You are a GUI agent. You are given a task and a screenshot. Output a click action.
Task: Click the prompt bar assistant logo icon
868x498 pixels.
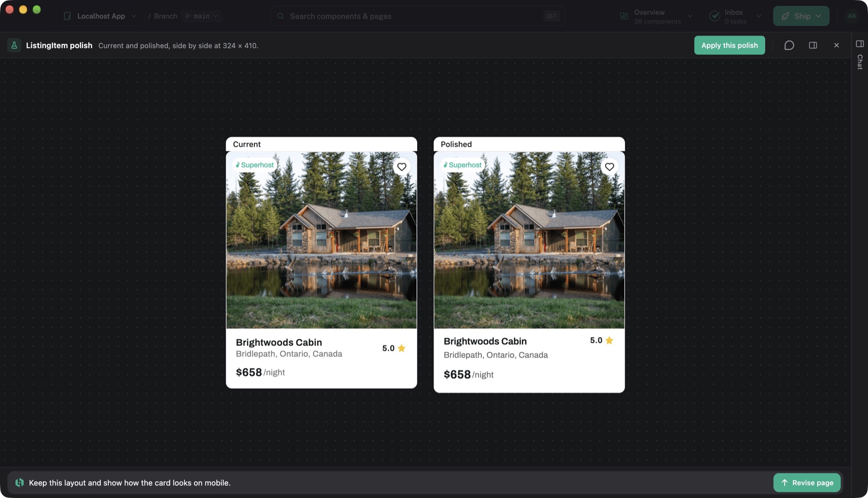coord(19,483)
